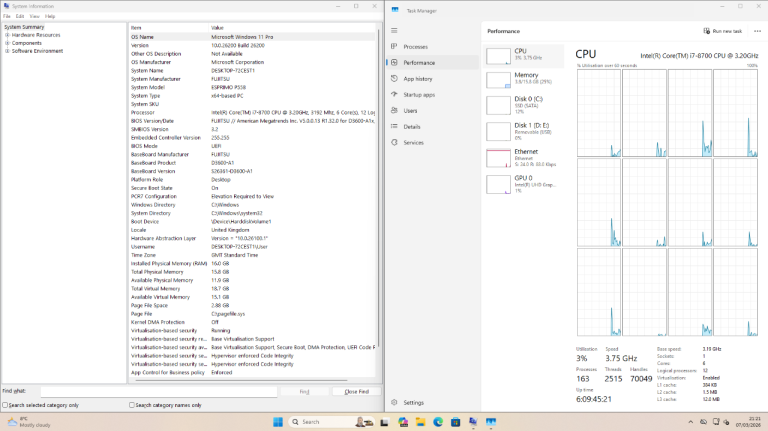
Task: Open the View menu in System Information
Action: 34,16
